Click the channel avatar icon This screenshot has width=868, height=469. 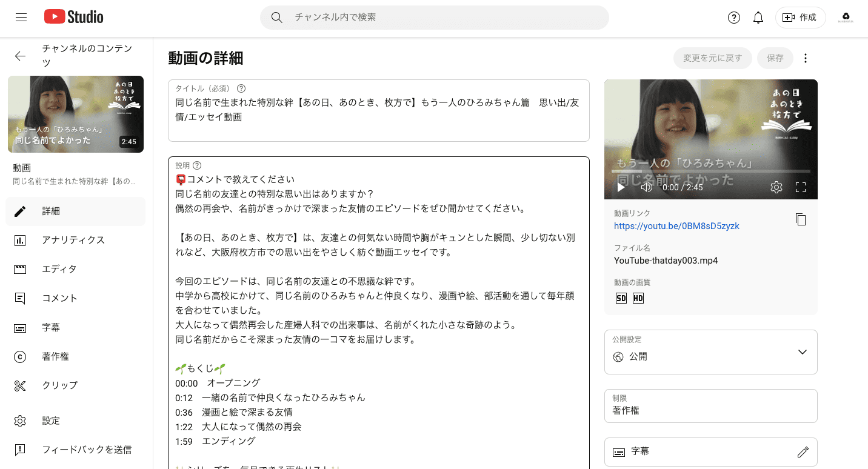pos(846,17)
